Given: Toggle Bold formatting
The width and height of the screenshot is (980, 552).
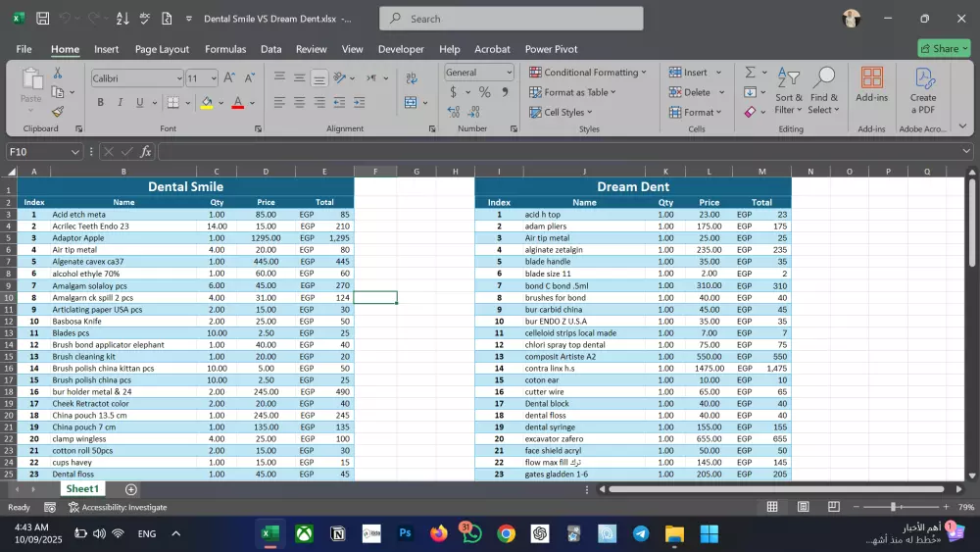Looking at the screenshot, I should click(x=100, y=102).
